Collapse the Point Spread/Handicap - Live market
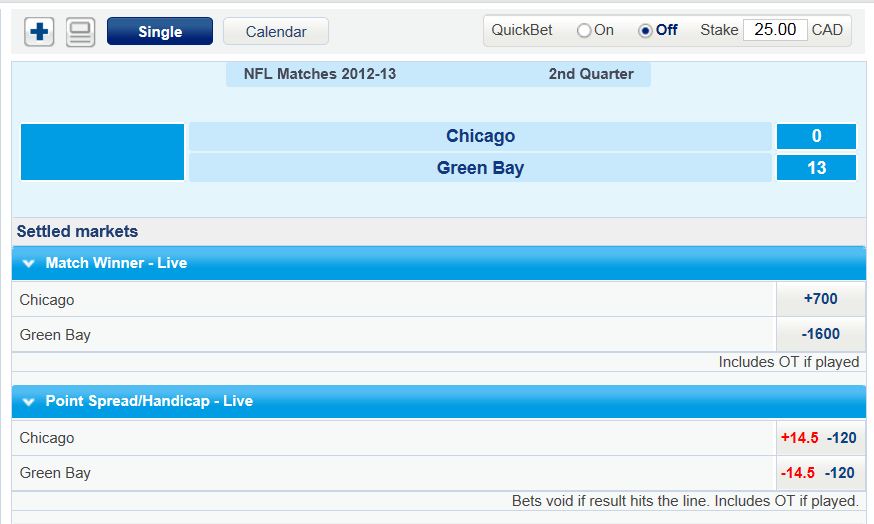This screenshot has width=874, height=524. tap(29, 401)
